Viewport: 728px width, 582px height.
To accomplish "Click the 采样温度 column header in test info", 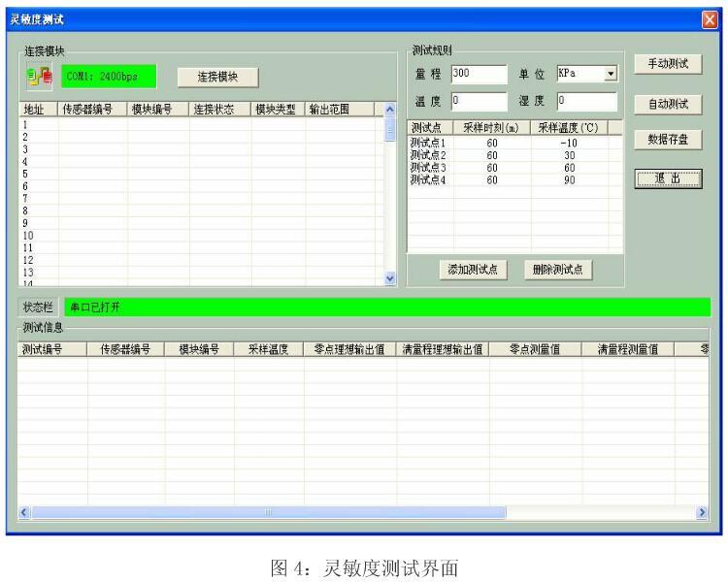I will pyautogui.click(x=268, y=350).
